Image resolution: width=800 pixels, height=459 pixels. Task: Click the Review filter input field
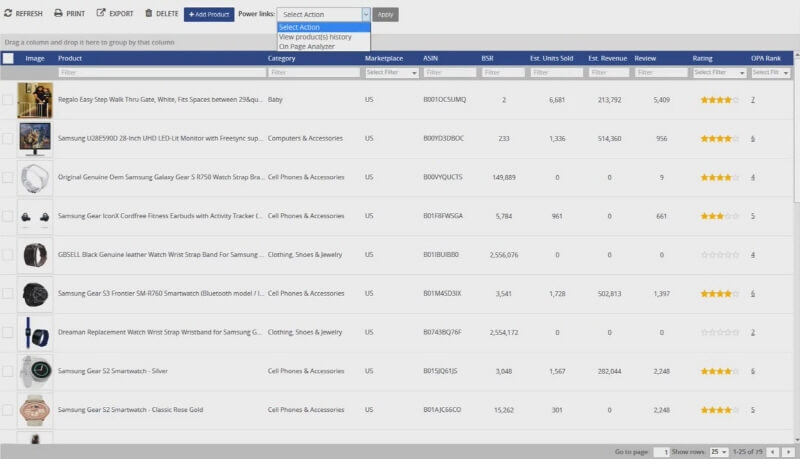661,73
